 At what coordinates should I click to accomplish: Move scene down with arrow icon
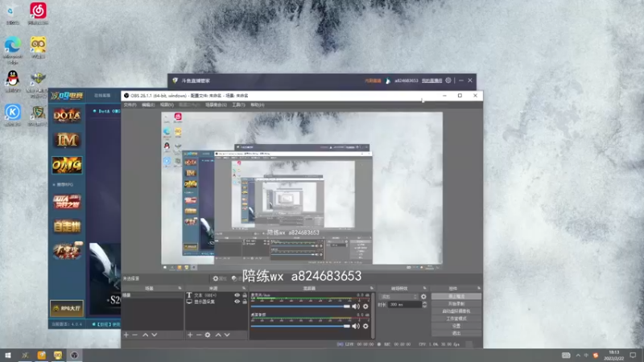click(x=155, y=335)
